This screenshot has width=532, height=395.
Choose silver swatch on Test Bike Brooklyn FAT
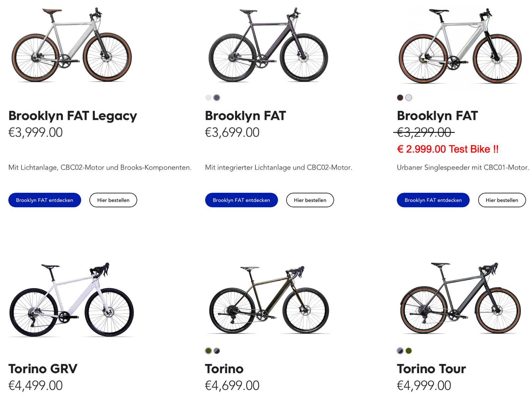click(x=409, y=98)
